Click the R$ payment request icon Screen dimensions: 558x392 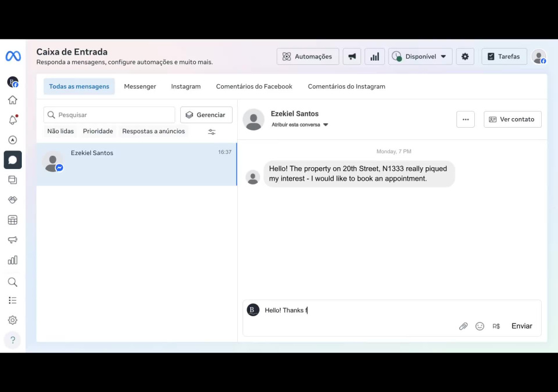tap(497, 326)
